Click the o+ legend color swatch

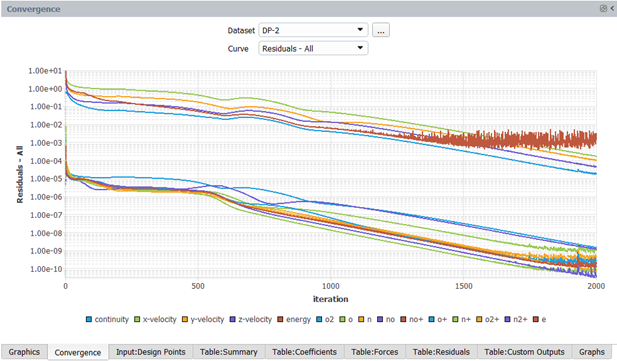pyautogui.click(x=432, y=319)
